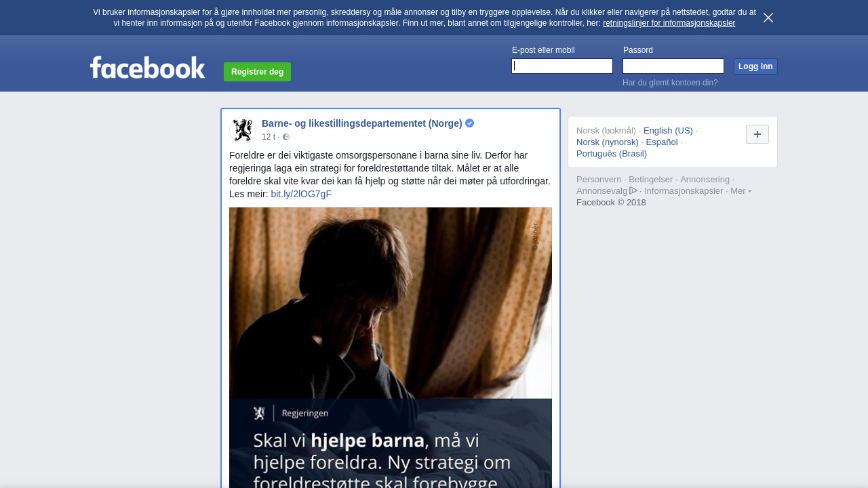This screenshot has width=868, height=488.
Task: Click the Registrer deg button
Action: point(257,72)
